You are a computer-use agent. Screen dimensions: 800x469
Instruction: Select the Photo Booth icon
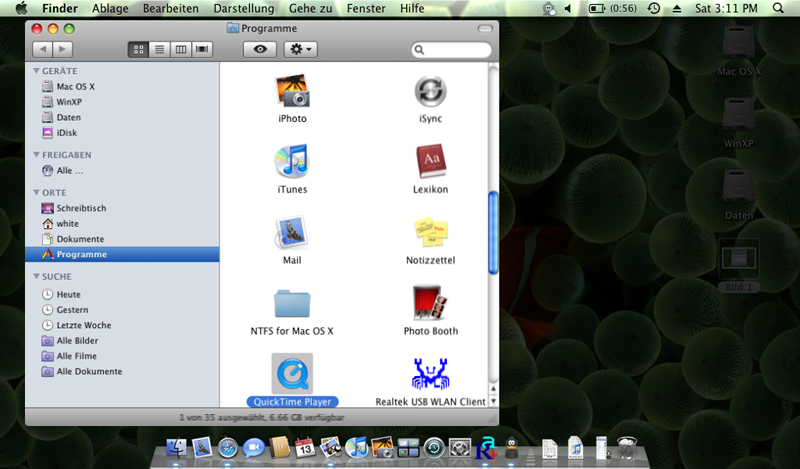430,303
